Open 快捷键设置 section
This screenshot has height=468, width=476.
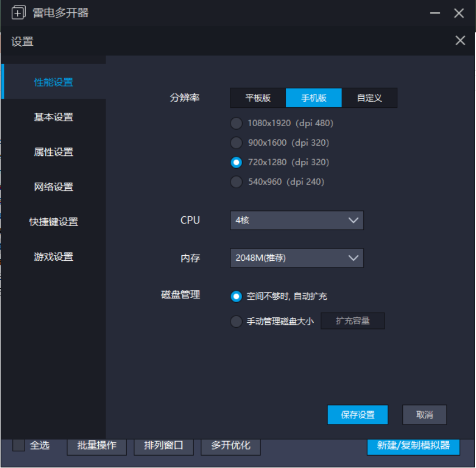(x=54, y=222)
